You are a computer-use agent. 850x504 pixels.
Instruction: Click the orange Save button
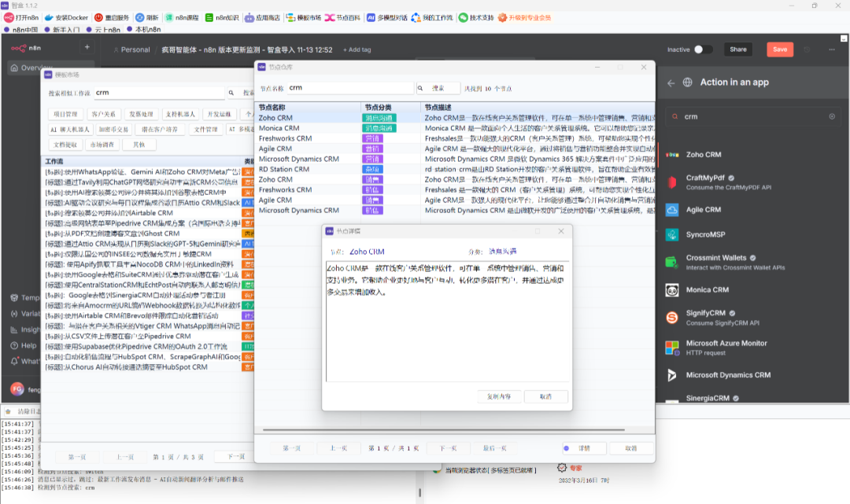780,50
